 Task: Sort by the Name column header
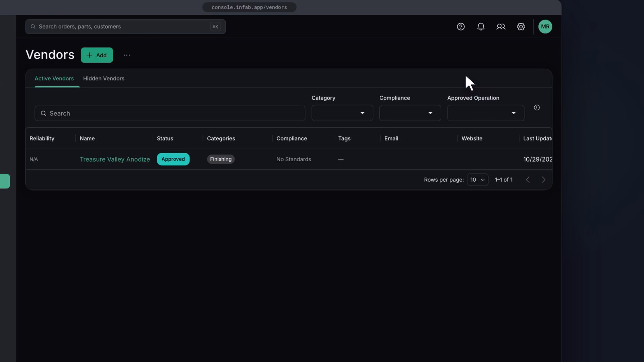(x=87, y=138)
